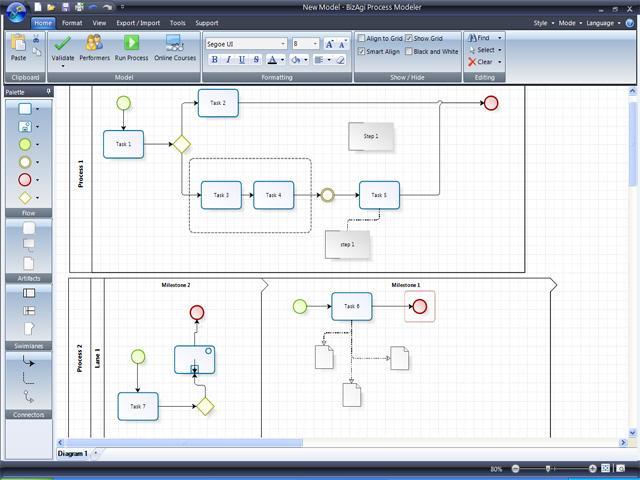Open the Export / Import ribbon tab

point(138,23)
